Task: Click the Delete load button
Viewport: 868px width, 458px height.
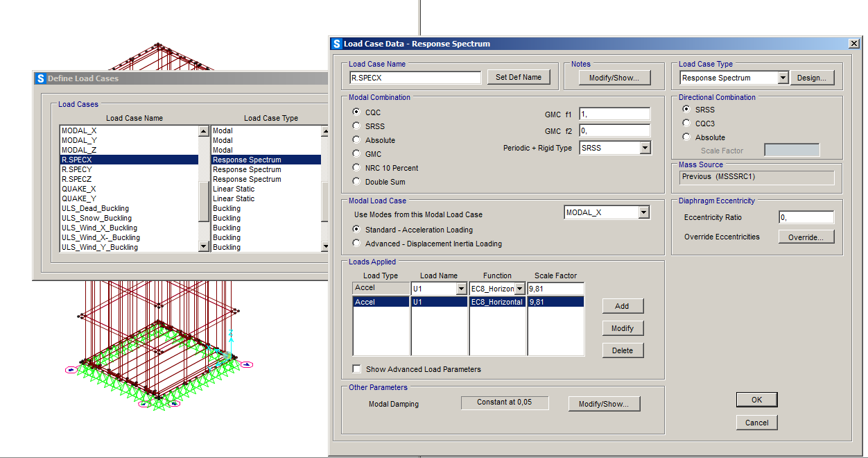Action: pyautogui.click(x=623, y=350)
